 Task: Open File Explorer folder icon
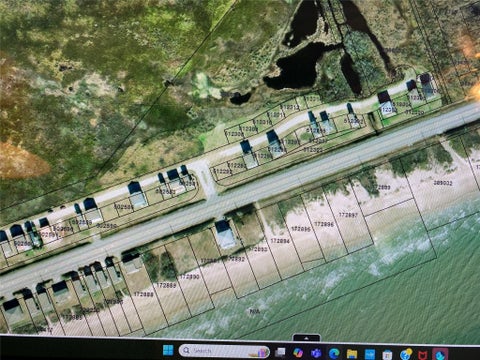pos(352,353)
